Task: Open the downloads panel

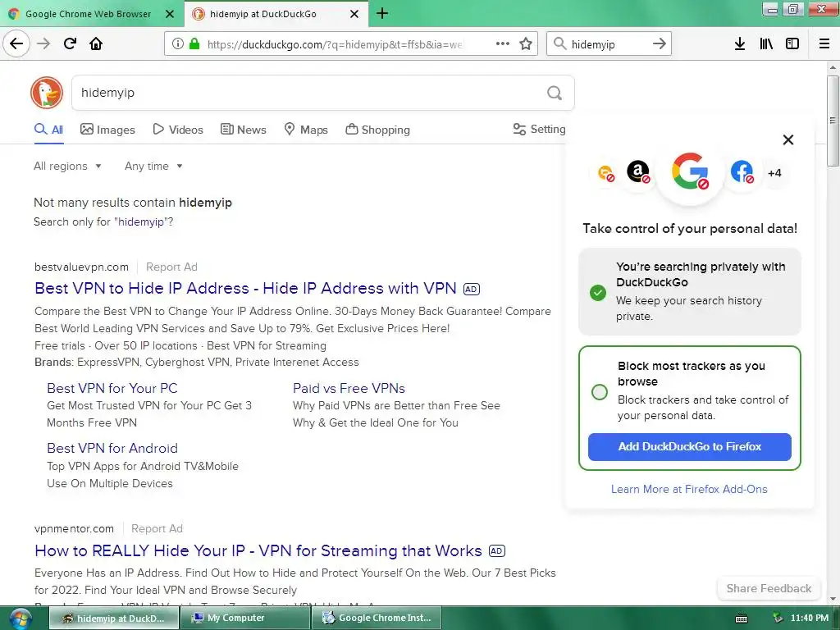Action: click(x=740, y=44)
